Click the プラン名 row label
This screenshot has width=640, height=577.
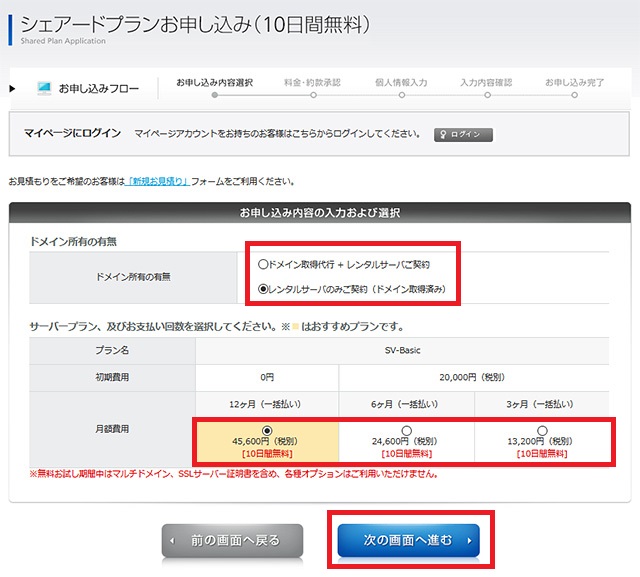[112, 351]
